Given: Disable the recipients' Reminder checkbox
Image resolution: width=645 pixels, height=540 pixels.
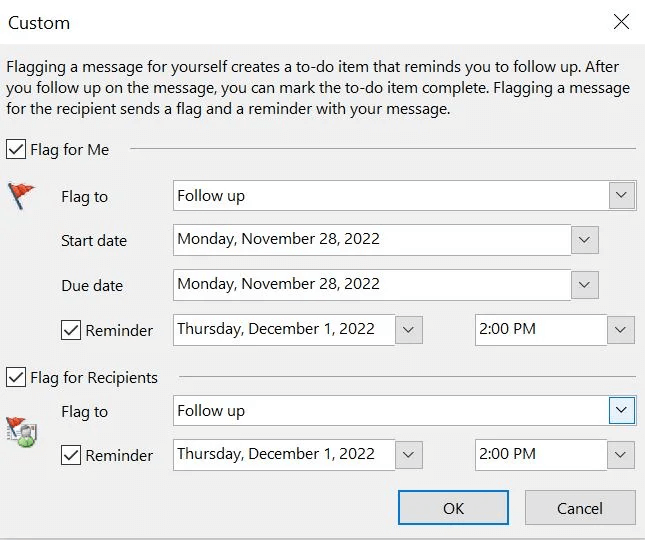Looking at the screenshot, I should point(71,456).
